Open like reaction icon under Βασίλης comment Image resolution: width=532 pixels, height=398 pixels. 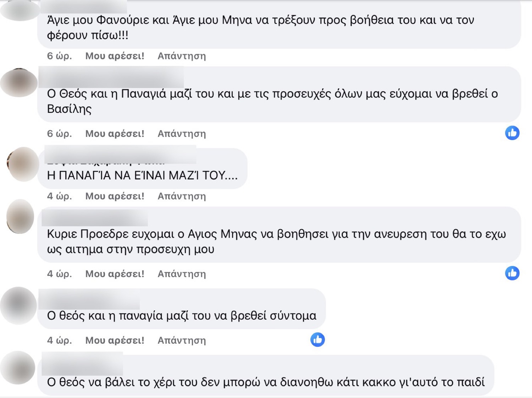(x=512, y=133)
